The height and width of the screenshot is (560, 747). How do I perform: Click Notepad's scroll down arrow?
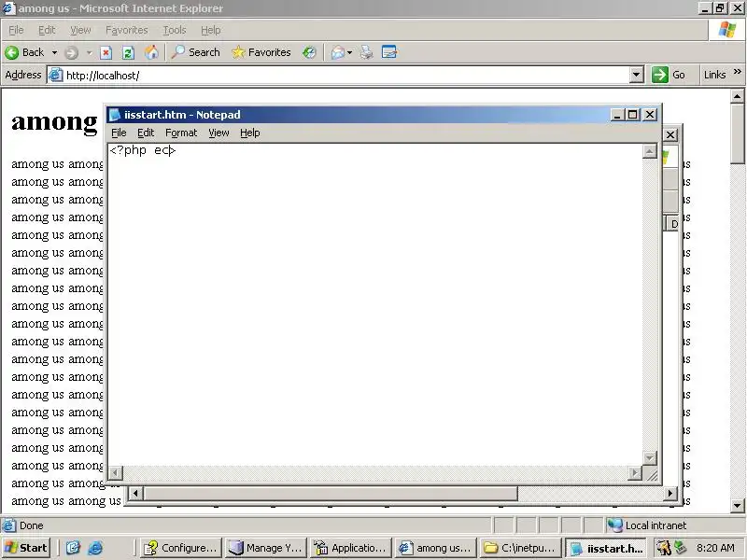click(x=649, y=457)
